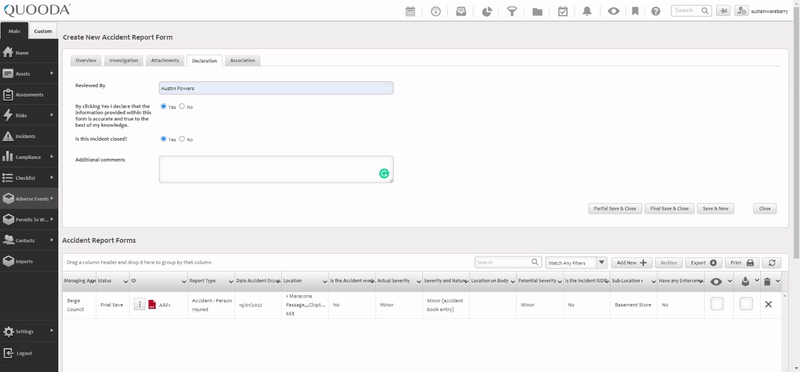Open the Location column filter arrow
The width and height of the screenshot is (800, 372).
pos(324,281)
